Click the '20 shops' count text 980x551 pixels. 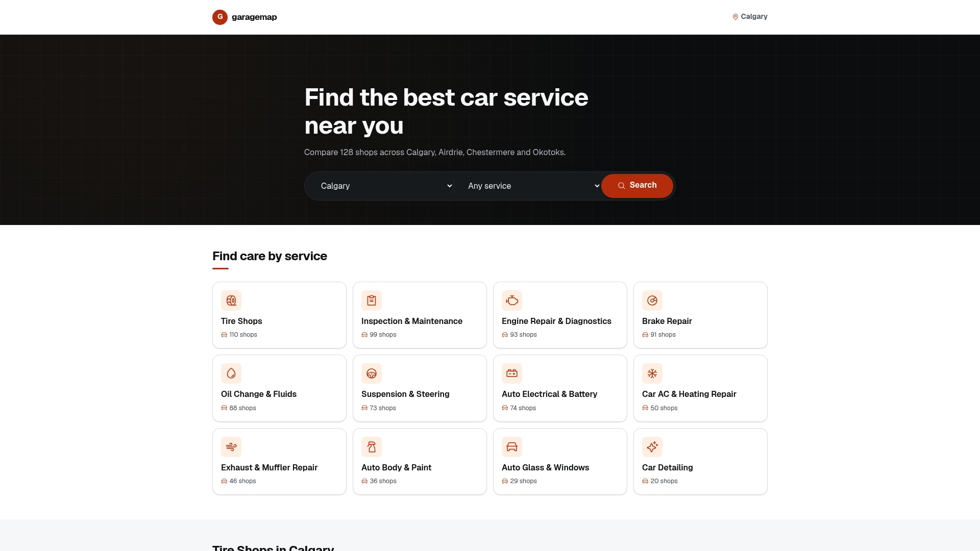click(x=664, y=481)
